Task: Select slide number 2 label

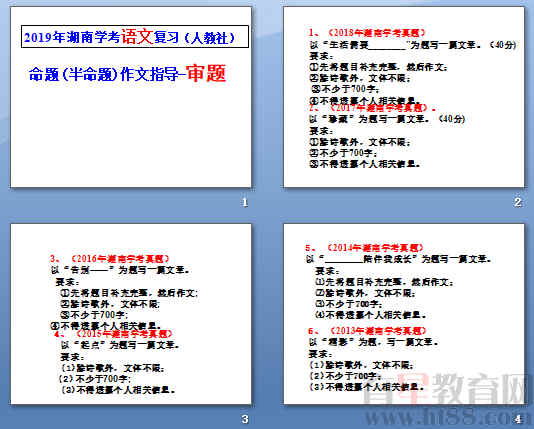Action: [518, 203]
